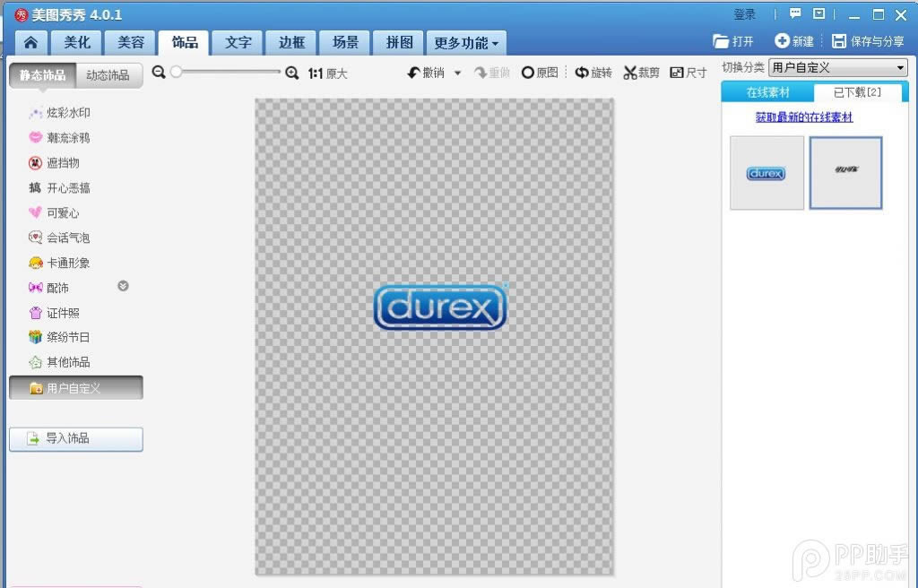The width and height of the screenshot is (918, 588).
Task: Open the 炫彩水印 category
Action: [60, 112]
